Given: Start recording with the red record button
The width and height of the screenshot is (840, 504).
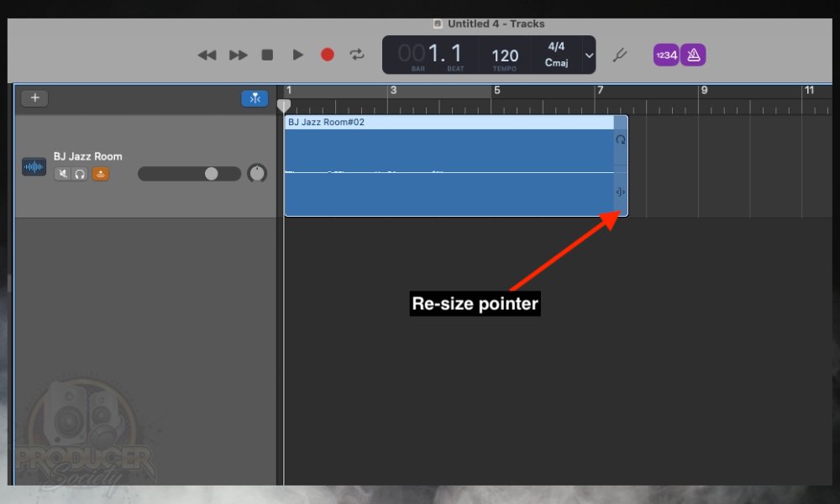Looking at the screenshot, I should click(328, 54).
